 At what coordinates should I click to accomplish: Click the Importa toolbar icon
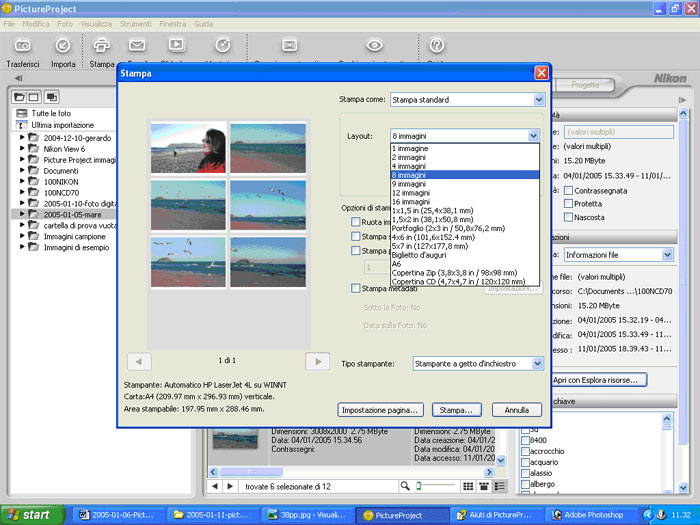[63, 46]
